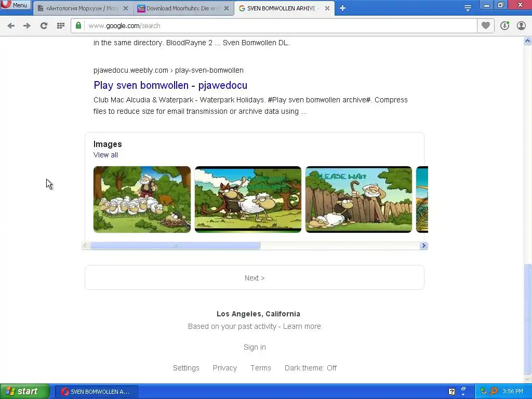This screenshot has width=532, height=399.
Task: Open Settings in the footer
Action: click(186, 368)
